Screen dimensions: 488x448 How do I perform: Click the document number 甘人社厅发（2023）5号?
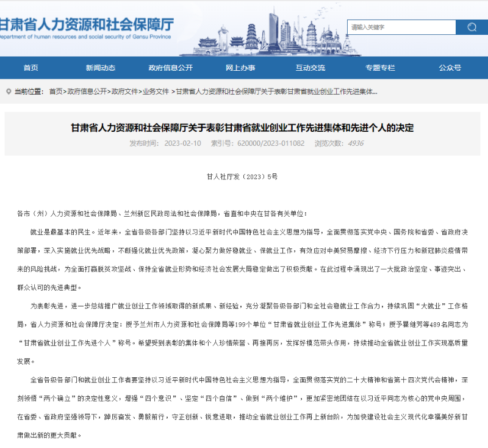pos(242,176)
